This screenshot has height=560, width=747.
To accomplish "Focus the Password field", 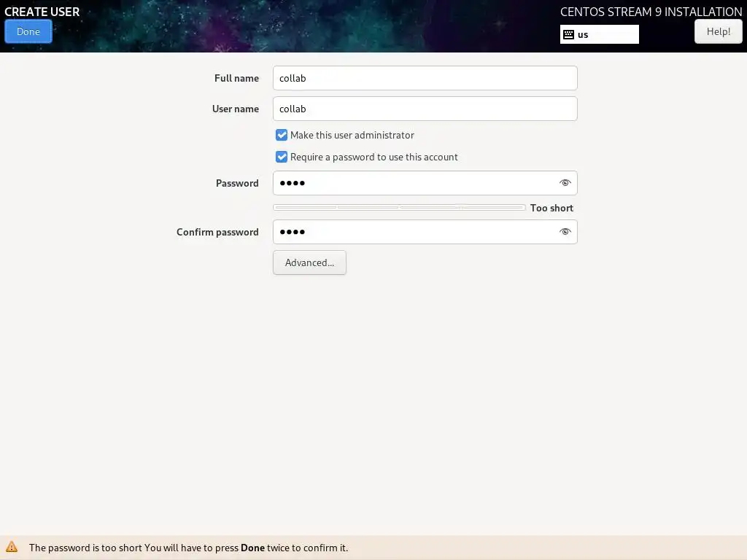I will tap(425, 183).
